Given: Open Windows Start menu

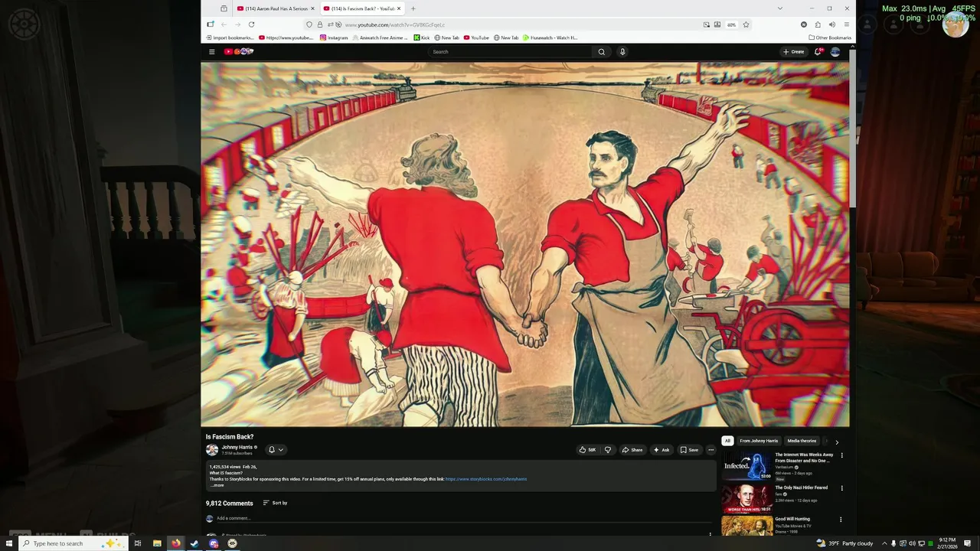Looking at the screenshot, I should pos(9,543).
